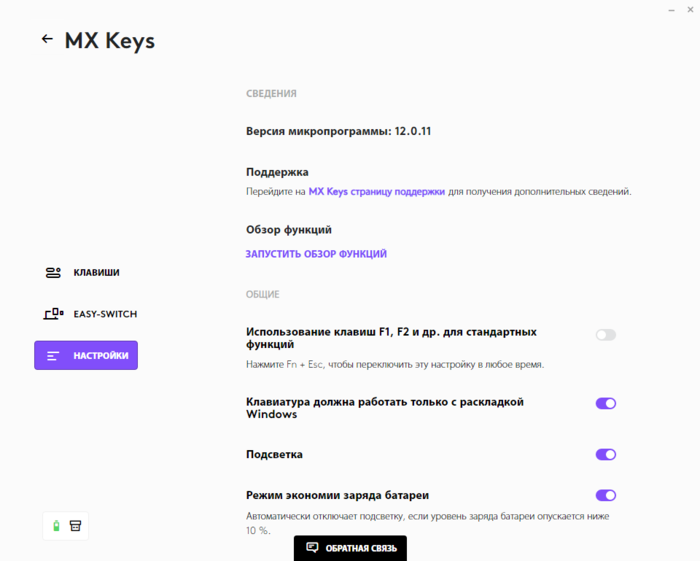Disable the Windows-only layout toggle
The image size is (700, 561).
click(x=605, y=403)
